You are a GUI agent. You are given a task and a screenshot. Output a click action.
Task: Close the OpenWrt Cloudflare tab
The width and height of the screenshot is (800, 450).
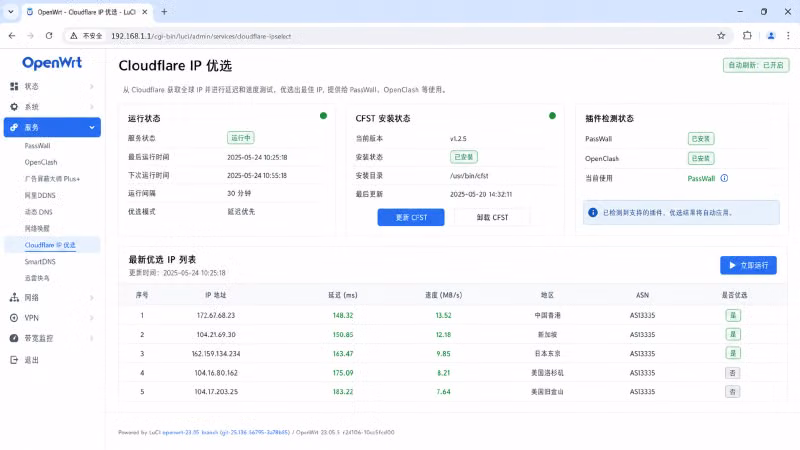(145, 12)
